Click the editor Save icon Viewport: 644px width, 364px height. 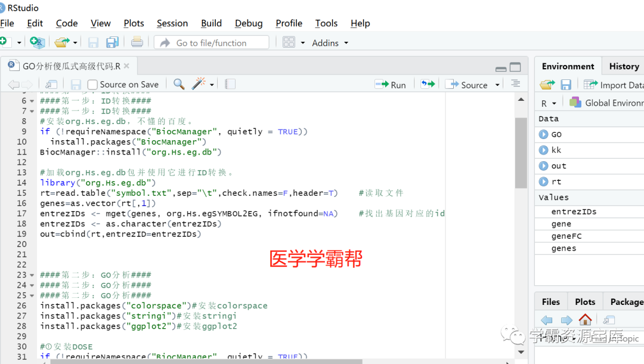(x=76, y=85)
